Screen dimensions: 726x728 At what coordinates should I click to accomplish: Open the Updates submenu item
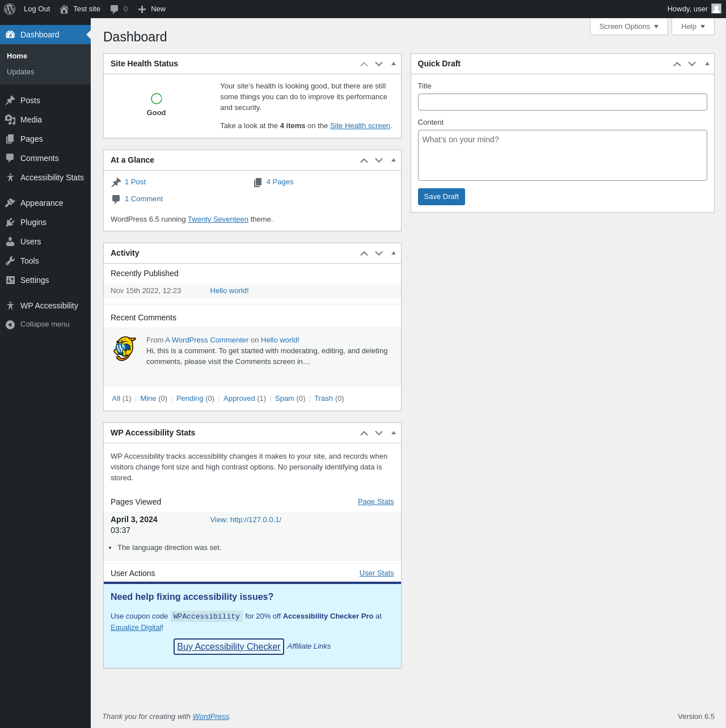click(20, 72)
